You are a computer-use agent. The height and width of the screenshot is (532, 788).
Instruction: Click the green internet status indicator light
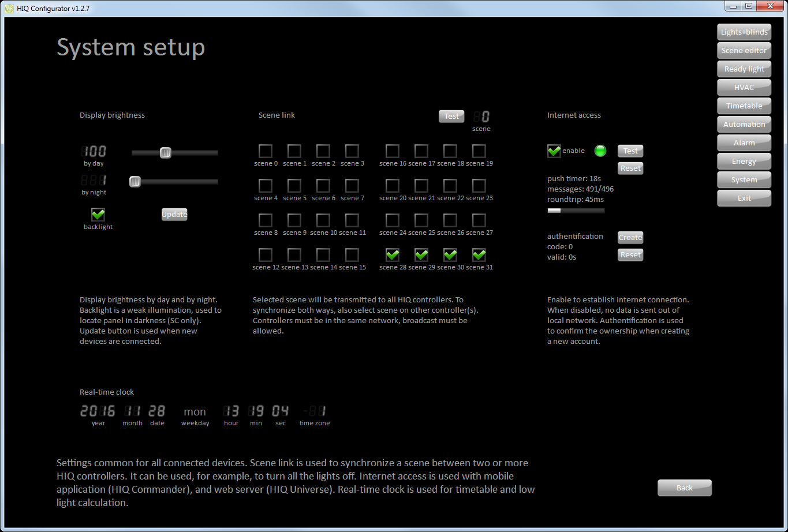click(600, 151)
